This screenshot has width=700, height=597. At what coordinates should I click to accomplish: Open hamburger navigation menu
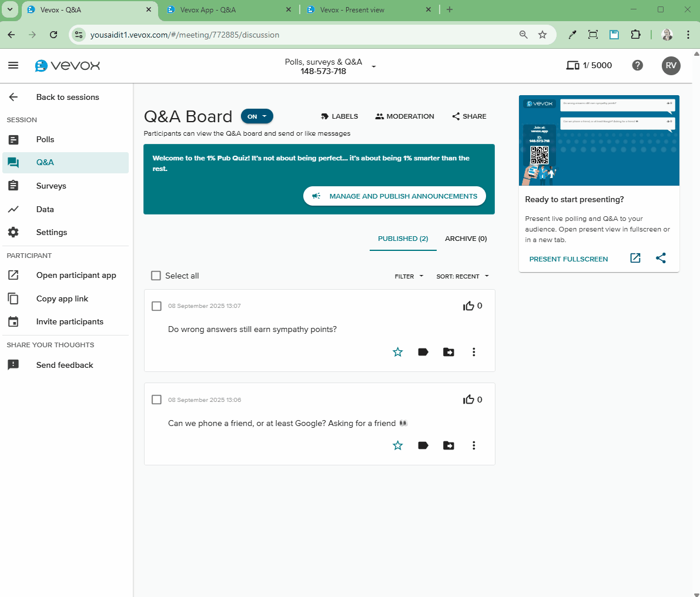click(x=14, y=65)
